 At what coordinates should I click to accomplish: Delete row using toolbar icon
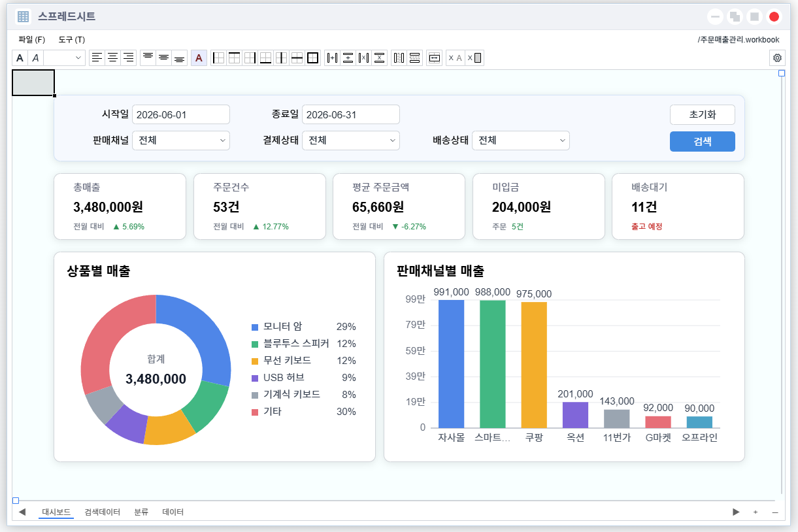(380, 58)
